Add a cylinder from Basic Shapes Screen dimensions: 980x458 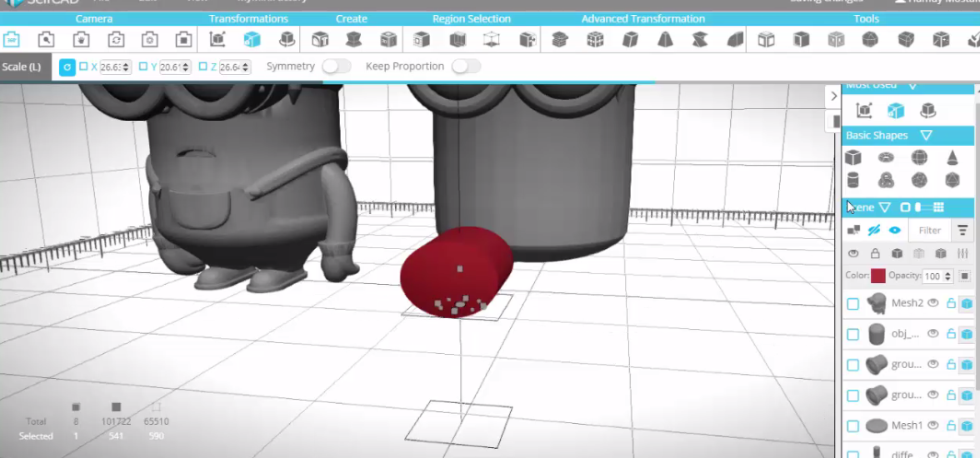[852, 181]
